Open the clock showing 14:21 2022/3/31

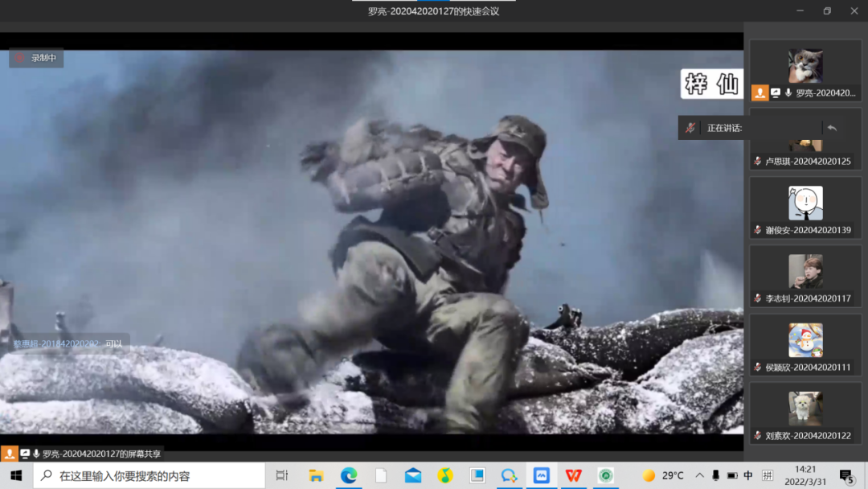coord(805,475)
